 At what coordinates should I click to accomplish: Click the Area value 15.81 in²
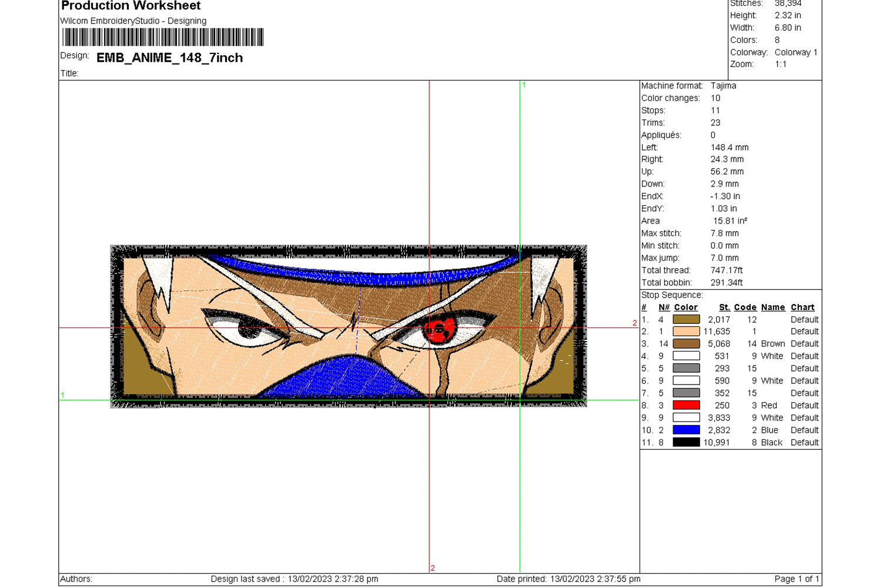click(x=730, y=221)
